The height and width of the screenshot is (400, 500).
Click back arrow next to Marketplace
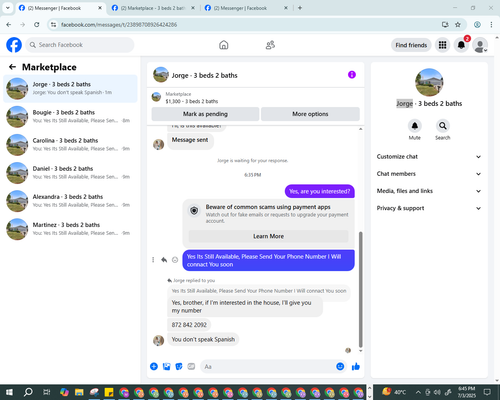pyautogui.click(x=12, y=67)
